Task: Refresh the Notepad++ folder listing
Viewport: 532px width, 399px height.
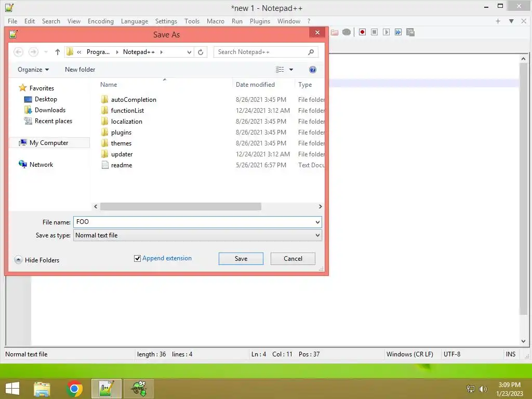Action: point(201,52)
